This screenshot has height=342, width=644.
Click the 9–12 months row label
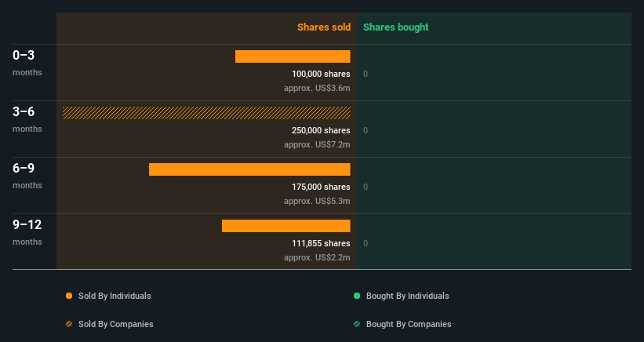point(27,232)
